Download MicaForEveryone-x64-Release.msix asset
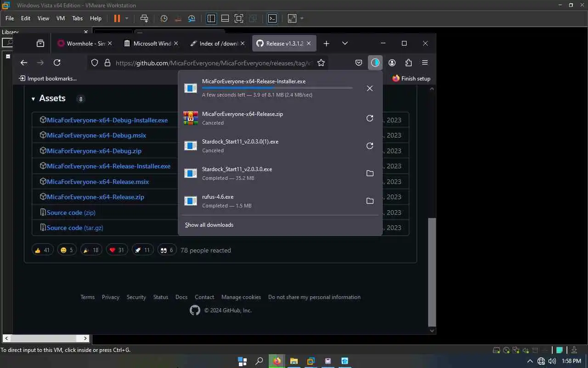 pos(98,182)
